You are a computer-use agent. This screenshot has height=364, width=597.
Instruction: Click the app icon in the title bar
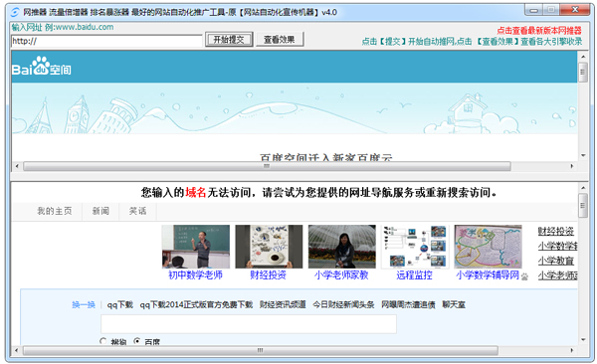[15, 12]
